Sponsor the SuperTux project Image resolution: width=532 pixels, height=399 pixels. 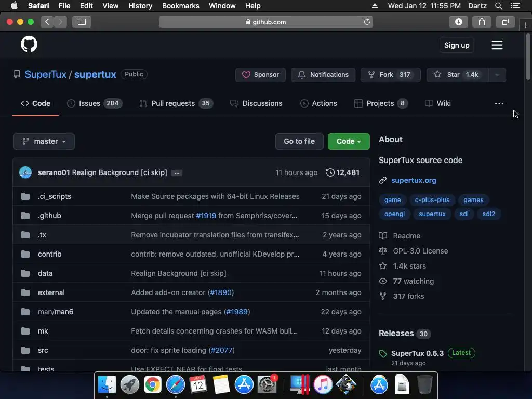[x=261, y=75]
